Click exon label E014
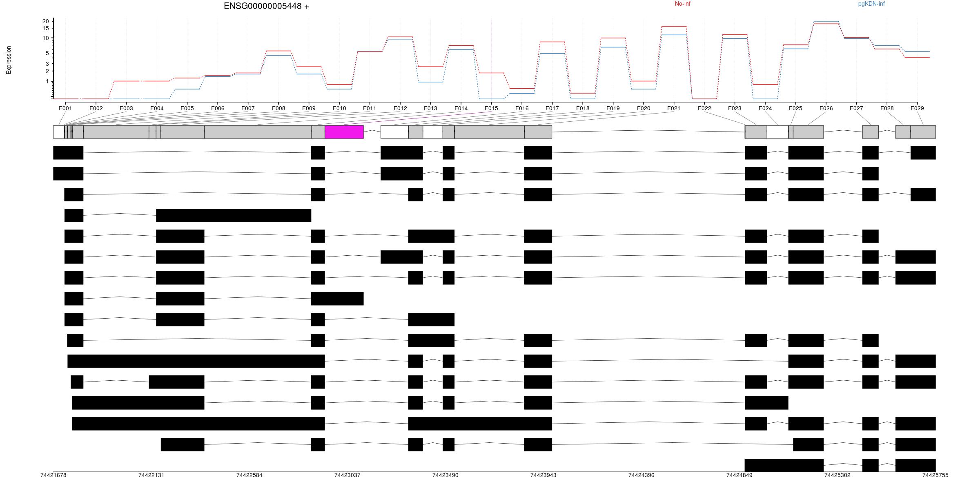The image size is (980, 482). 461,108
